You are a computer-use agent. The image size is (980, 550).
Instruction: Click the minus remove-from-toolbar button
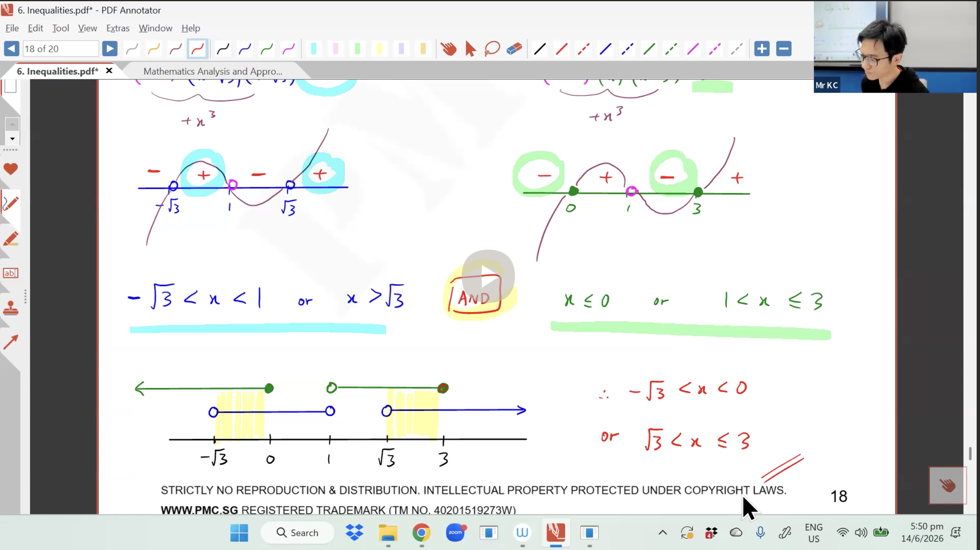coord(784,49)
